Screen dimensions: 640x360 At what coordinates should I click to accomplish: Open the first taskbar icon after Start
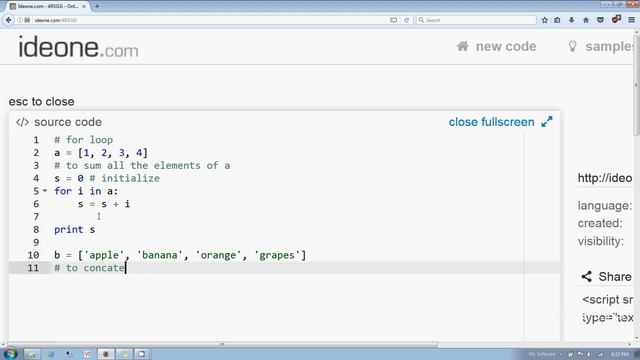[31, 354]
